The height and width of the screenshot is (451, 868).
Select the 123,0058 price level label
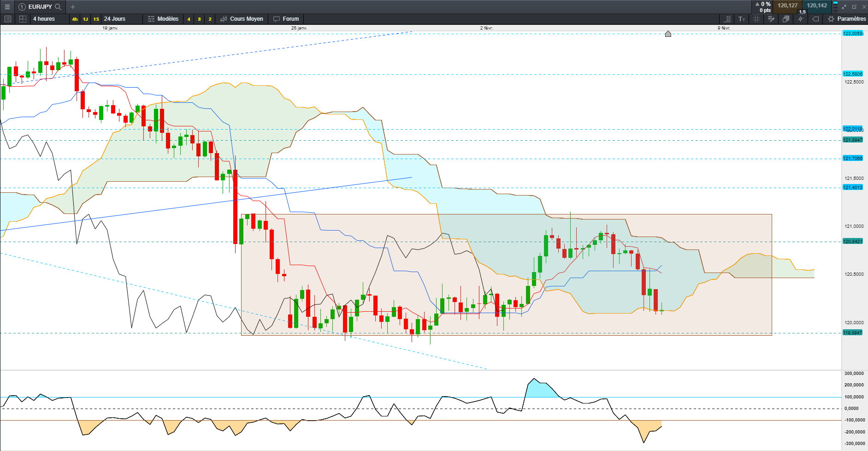[852, 33]
